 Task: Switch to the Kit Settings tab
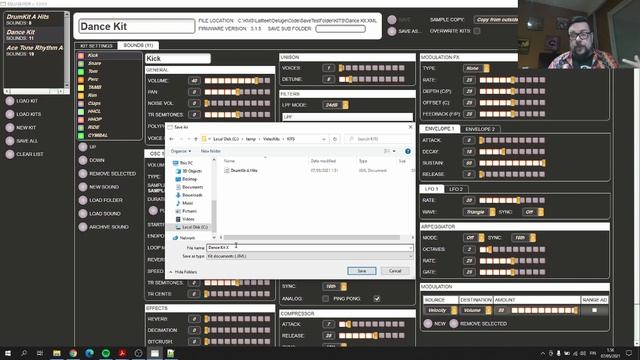pyautogui.click(x=96, y=46)
